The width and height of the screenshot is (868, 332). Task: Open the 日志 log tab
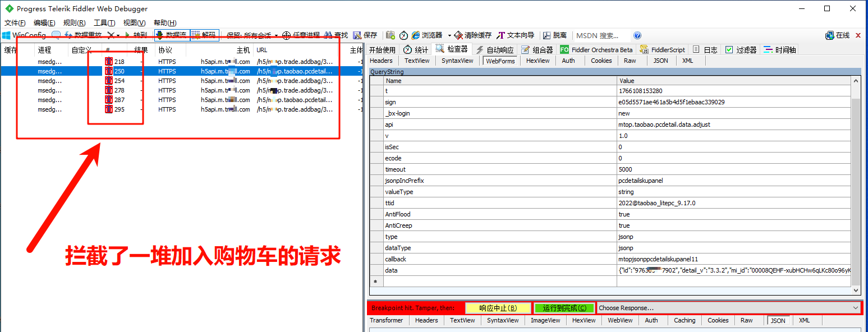705,50
